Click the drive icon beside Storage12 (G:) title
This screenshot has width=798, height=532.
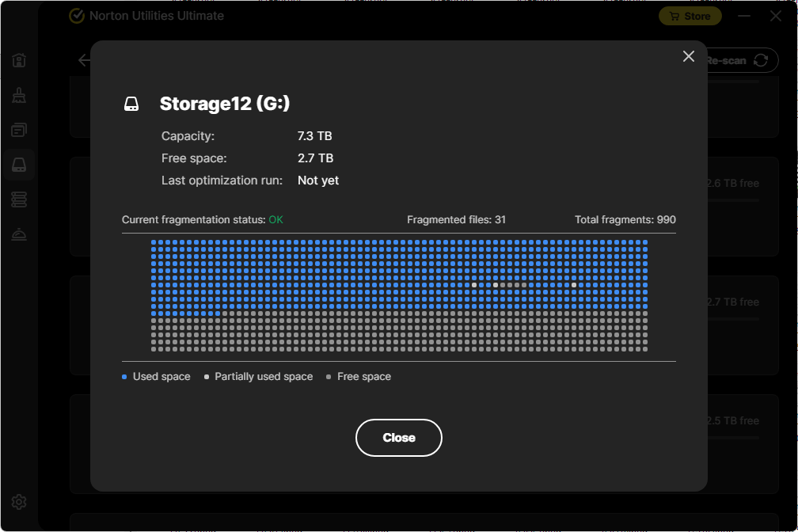pyautogui.click(x=132, y=103)
